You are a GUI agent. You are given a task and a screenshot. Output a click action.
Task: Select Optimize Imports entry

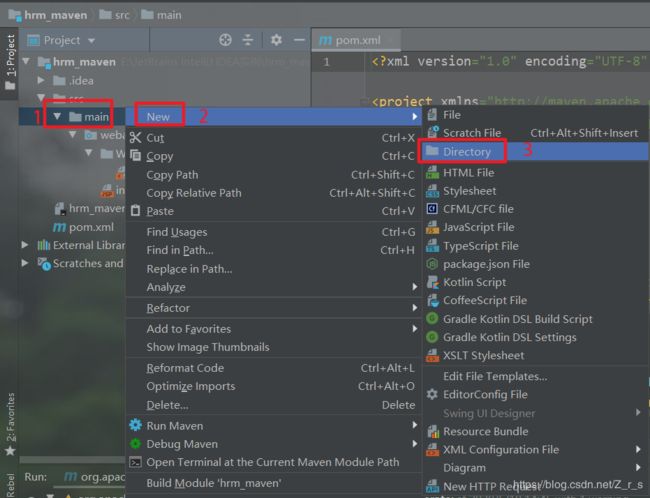(x=274, y=386)
